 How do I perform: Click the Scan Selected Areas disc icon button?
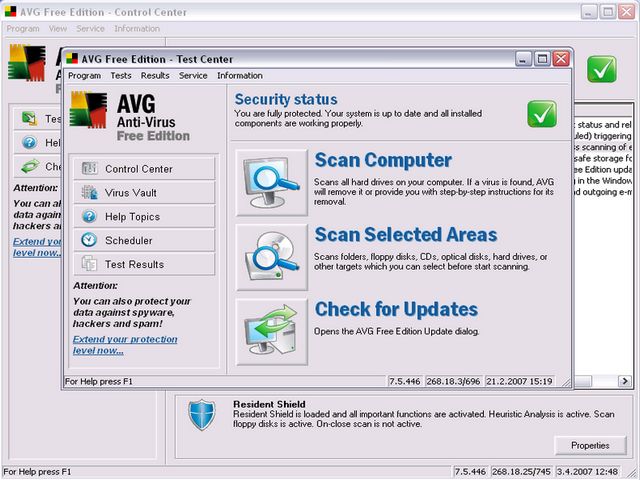(271, 257)
